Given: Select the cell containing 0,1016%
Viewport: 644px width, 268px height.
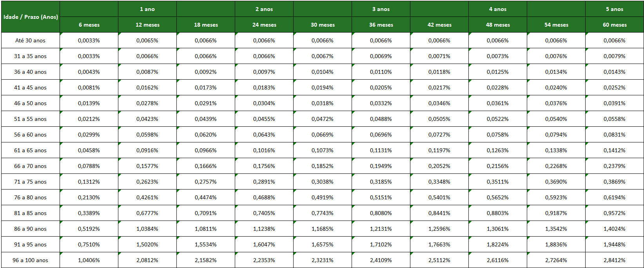Looking at the screenshot, I should pyautogui.click(x=264, y=150).
